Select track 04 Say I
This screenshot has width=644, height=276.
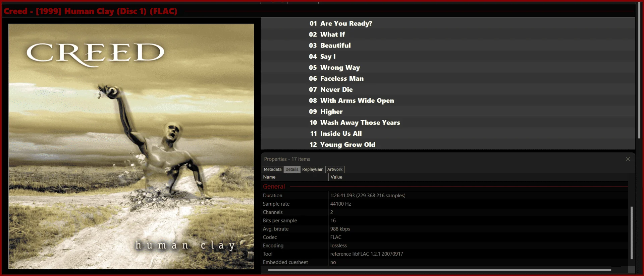(x=448, y=57)
